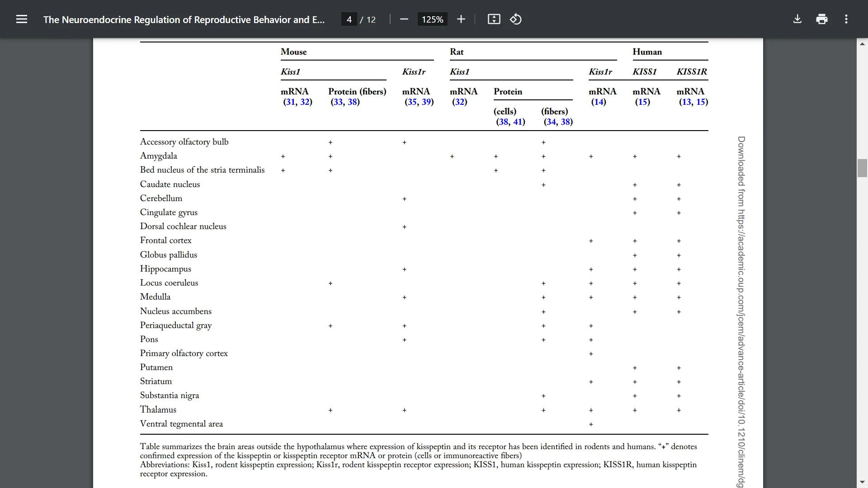Open reference 14 under Rat Kiss1r mRNA

click(x=599, y=102)
